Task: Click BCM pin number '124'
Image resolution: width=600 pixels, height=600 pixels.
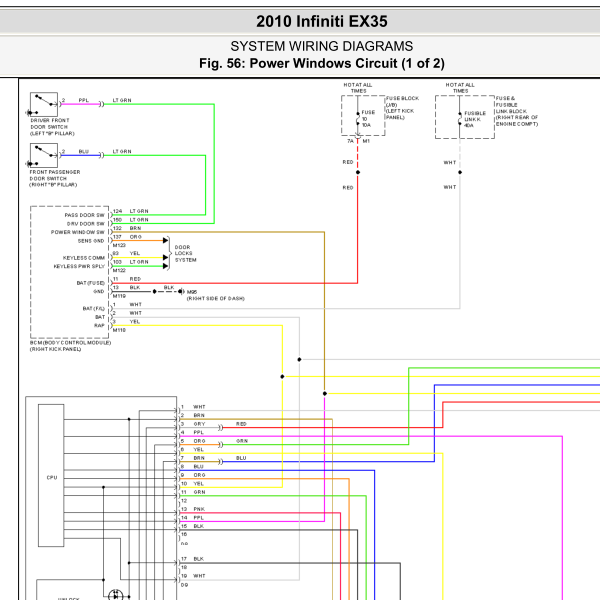Action: (117, 211)
